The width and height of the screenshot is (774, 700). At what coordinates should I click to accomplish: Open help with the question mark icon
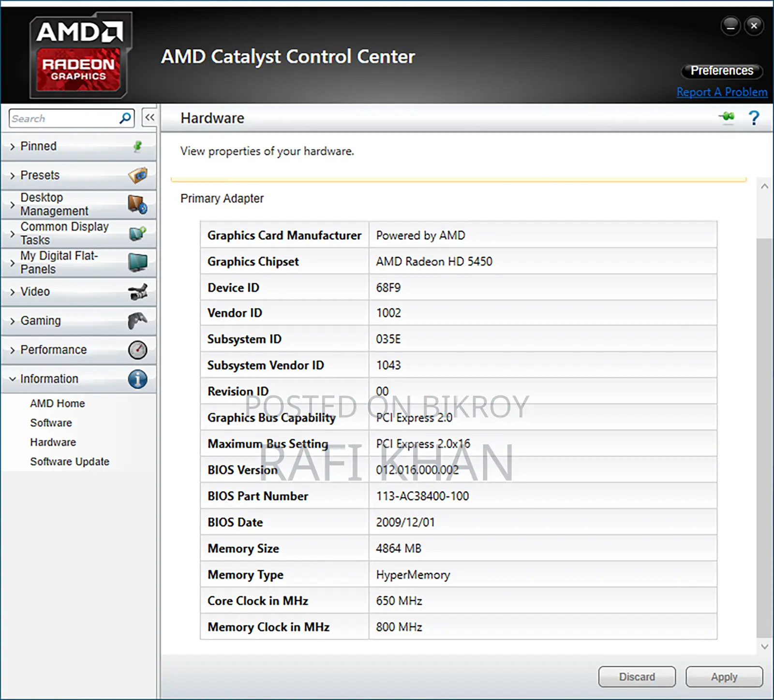[754, 117]
